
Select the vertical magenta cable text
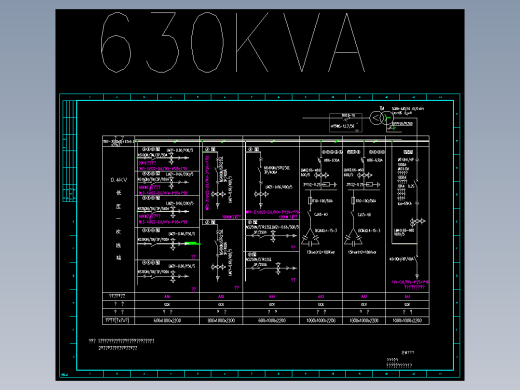click(x=207, y=183)
